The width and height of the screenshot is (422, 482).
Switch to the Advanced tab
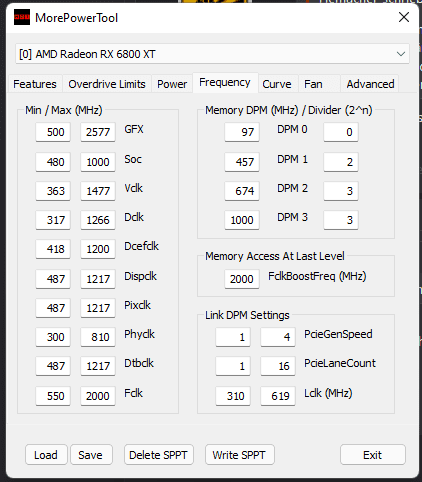370,84
